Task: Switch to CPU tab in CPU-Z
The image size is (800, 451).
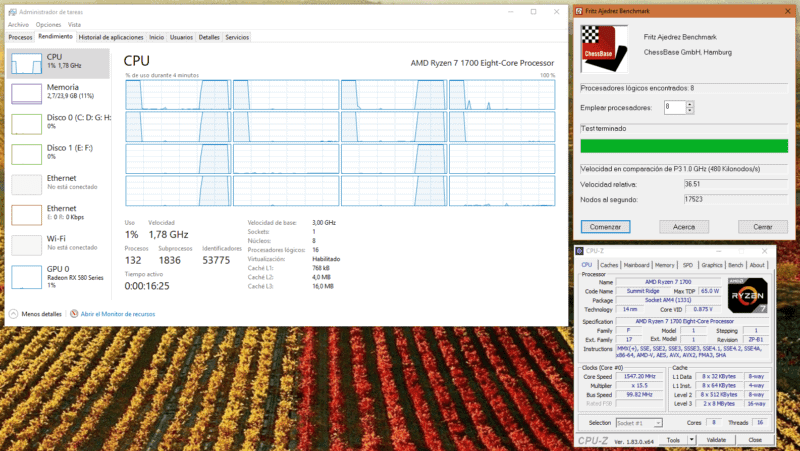Action: click(x=587, y=265)
